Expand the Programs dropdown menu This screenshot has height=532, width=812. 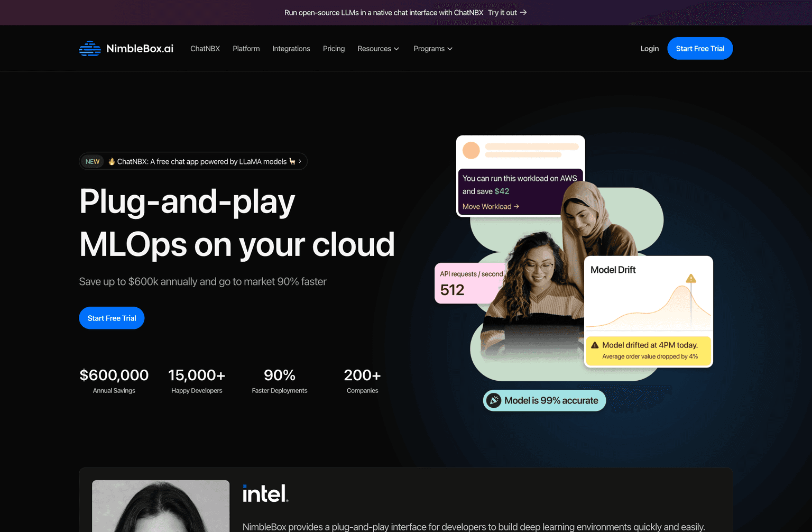coord(433,49)
